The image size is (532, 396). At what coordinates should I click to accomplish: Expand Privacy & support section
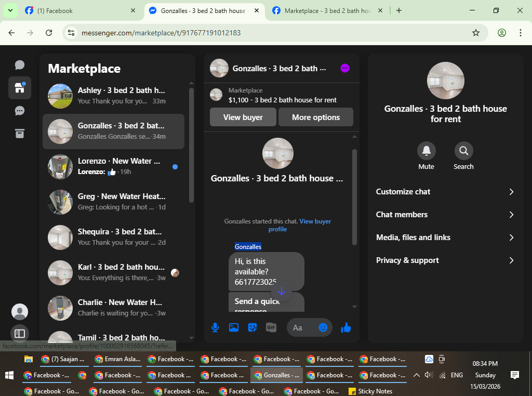coord(445,260)
